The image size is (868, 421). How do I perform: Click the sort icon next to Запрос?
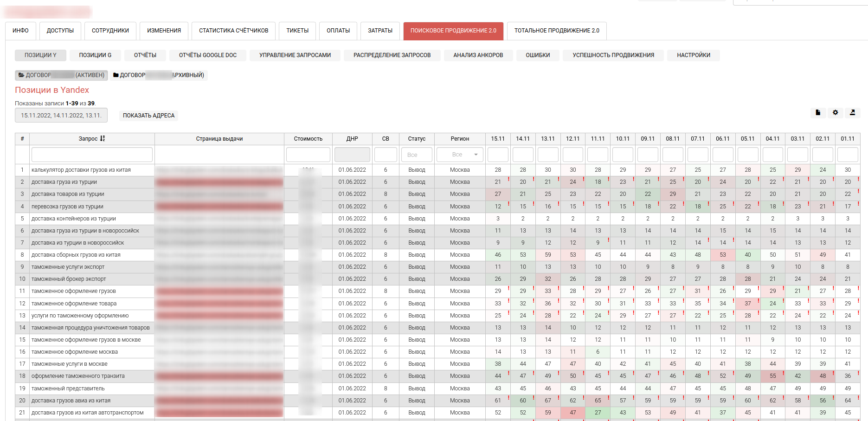tap(103, 139)
